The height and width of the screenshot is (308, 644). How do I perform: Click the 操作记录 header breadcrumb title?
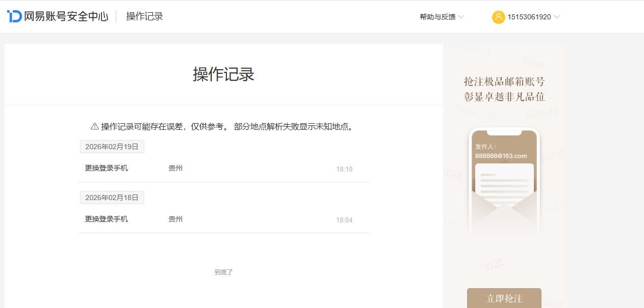[145, 16]
